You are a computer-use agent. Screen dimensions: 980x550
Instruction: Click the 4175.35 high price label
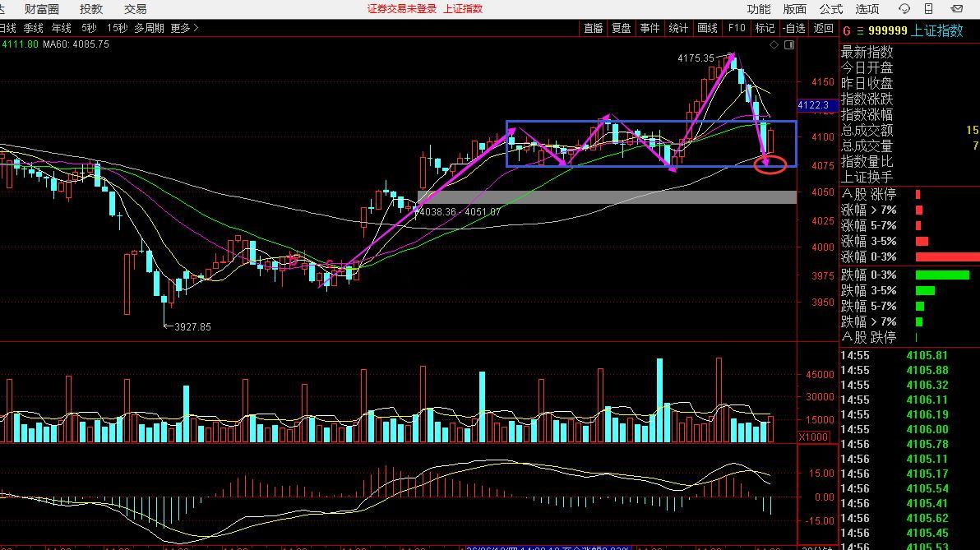696,58
